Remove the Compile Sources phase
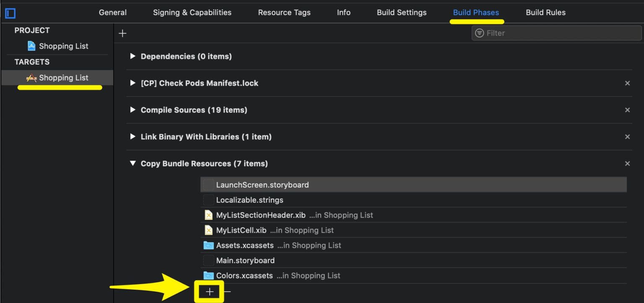 pos(627,110)
